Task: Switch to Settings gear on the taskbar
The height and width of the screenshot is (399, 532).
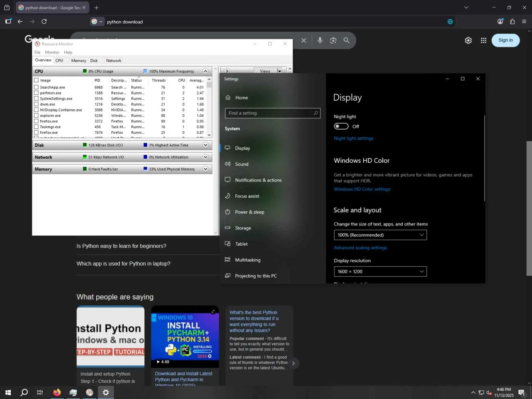Action: [106, 392]
